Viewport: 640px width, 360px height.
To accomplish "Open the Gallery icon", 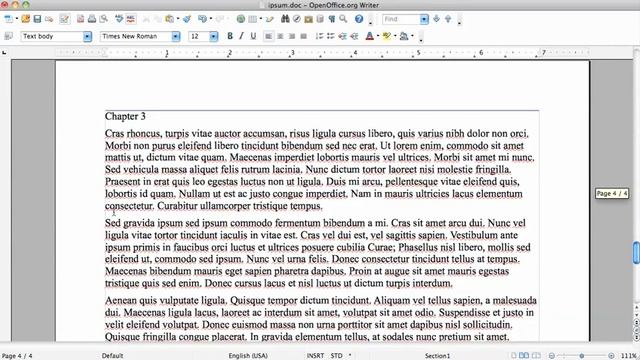I will [x=309, y=19].
